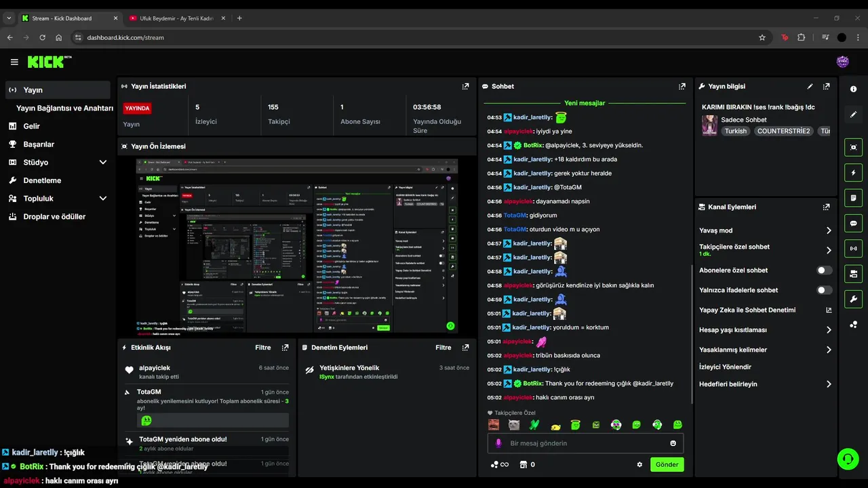Click the info icon in the right sidebar
The image size is (868, 488).
[x=853, y=89]
